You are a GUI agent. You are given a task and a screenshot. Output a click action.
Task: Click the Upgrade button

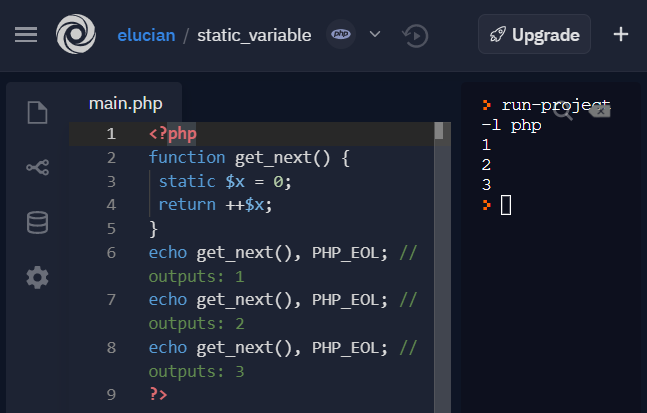click(x=534, y=34)
